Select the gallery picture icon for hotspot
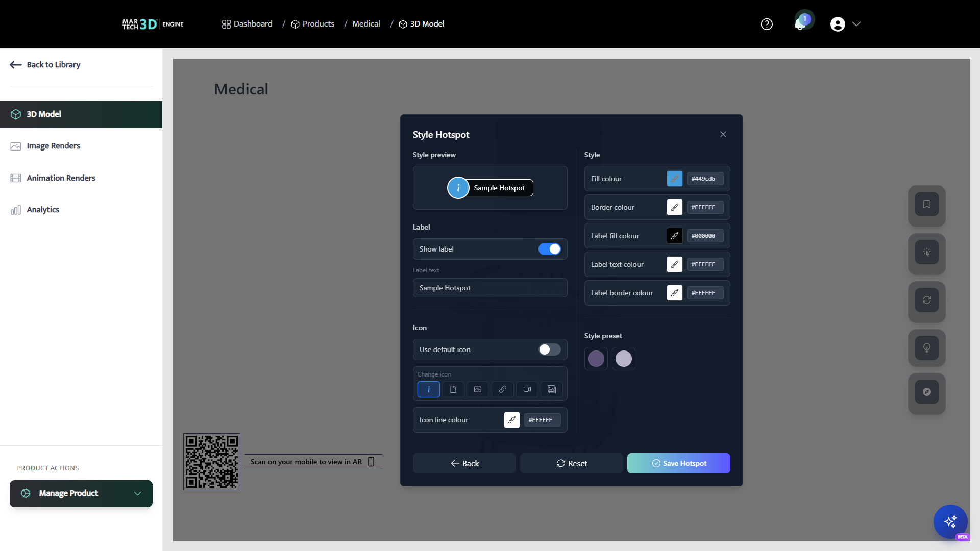The width and height of the screenshot is (980, 551). (552, 389)
